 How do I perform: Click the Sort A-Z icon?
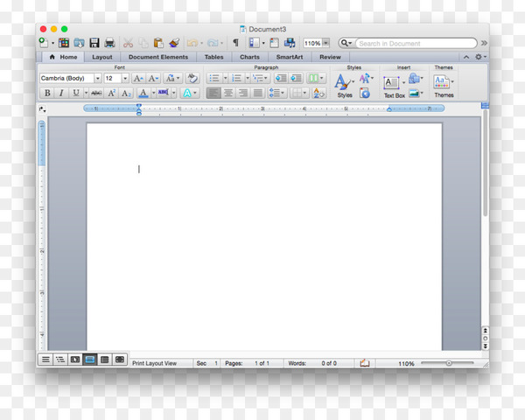point(318,93)
